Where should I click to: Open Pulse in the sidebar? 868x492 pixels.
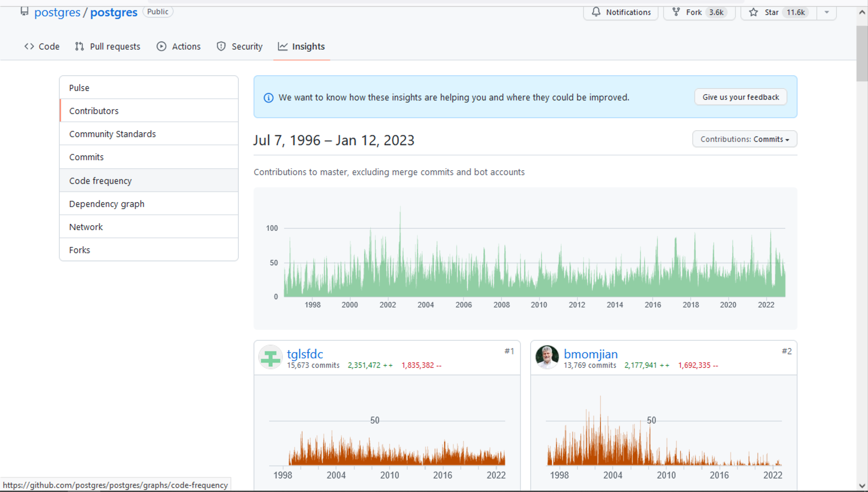pos(149,88)
